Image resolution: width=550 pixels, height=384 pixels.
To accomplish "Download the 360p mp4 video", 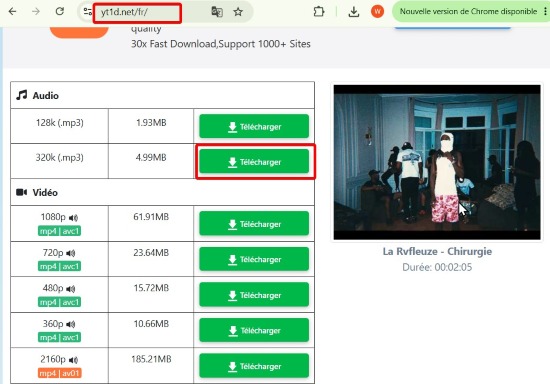I will [254, 330].
